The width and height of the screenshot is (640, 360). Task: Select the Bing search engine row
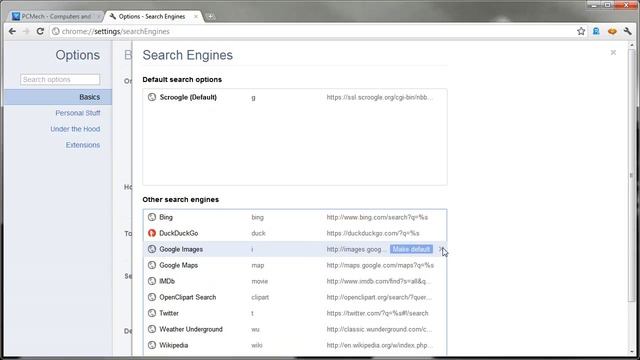click(295, 217)
